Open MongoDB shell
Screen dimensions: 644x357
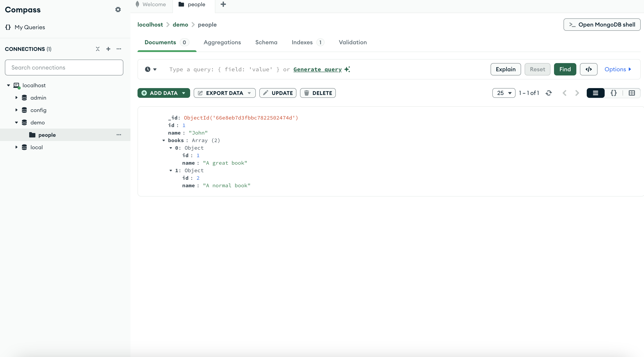tap(602, 25)
